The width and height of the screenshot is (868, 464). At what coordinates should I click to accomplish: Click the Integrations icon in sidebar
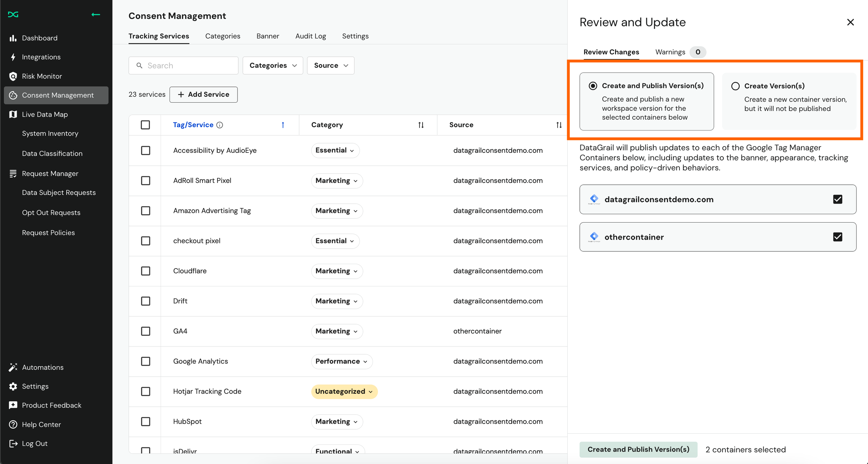point(14,57)
